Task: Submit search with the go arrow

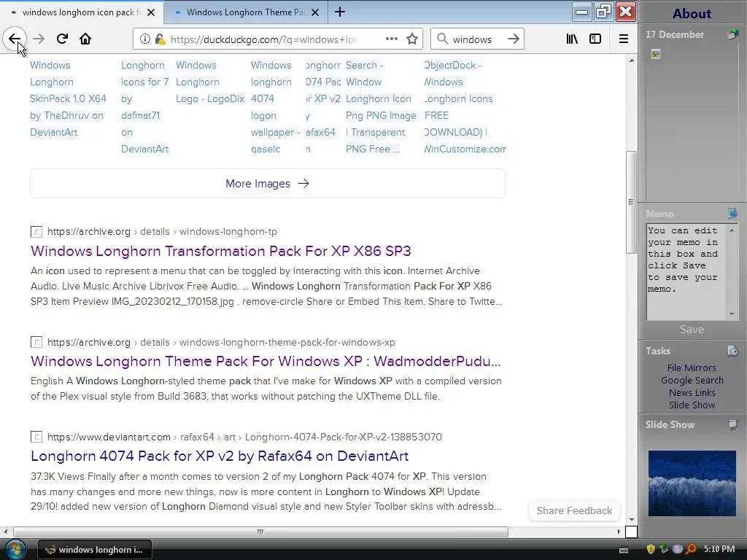Action: click(x=513, y=39)
